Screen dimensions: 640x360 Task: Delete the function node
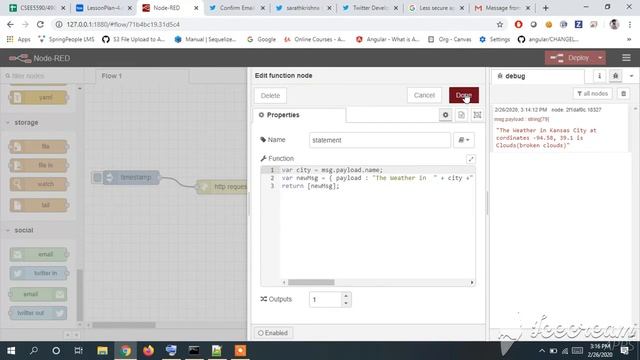tap(270, 96)
